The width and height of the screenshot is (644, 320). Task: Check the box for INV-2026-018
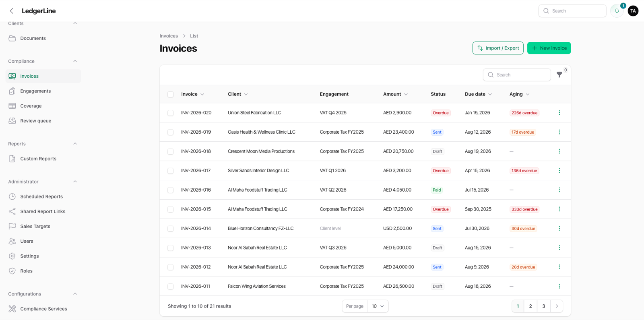171,152
